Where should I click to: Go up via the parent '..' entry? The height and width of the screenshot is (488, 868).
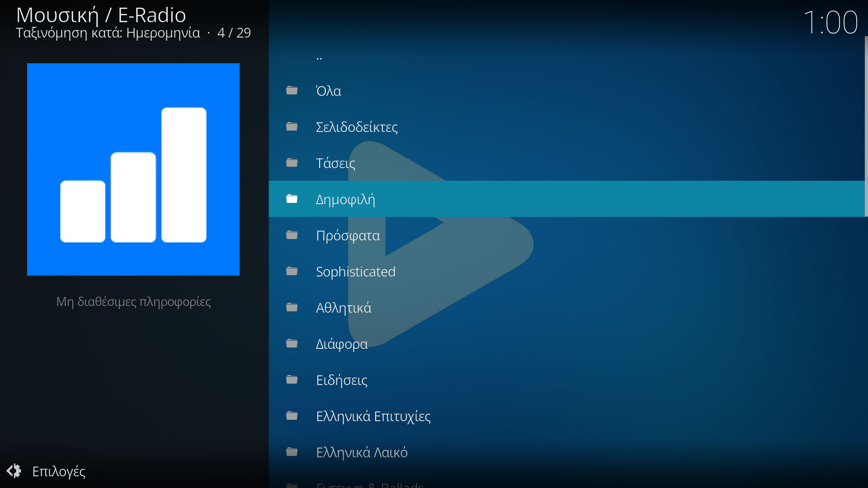tap(319, 56)
